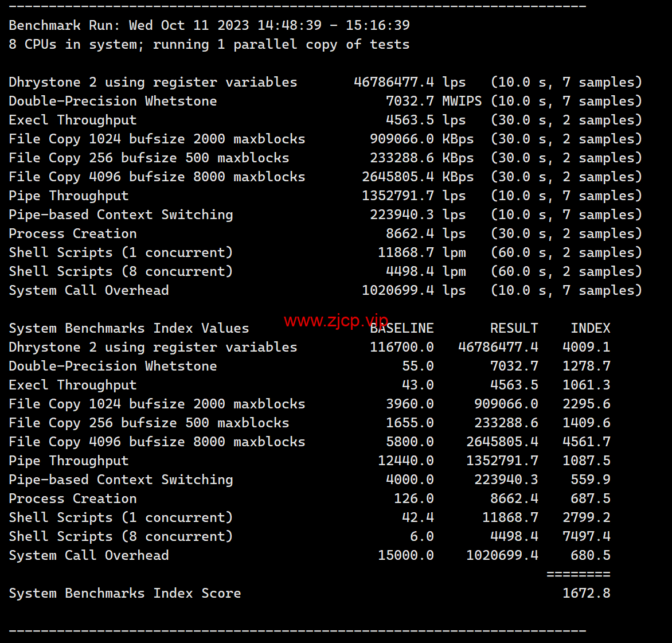Click the index table result '8662.4'
Screen dimensions: 672x643
coord(514,498)
